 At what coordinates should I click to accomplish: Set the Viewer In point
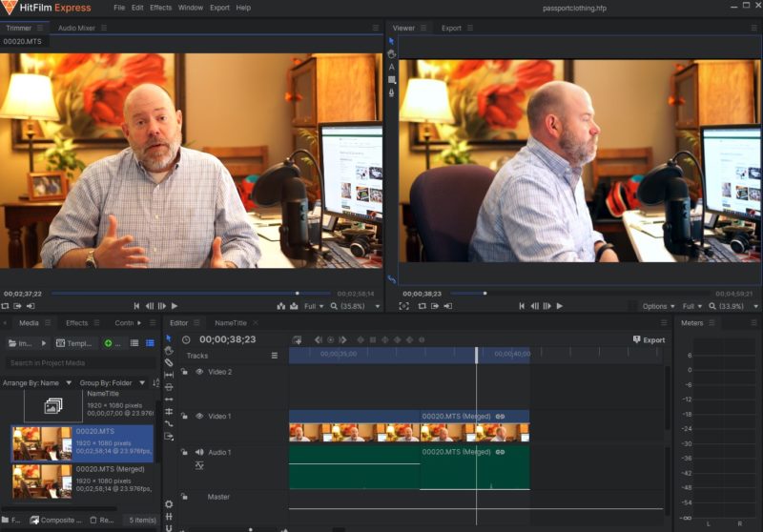point(435,306)
